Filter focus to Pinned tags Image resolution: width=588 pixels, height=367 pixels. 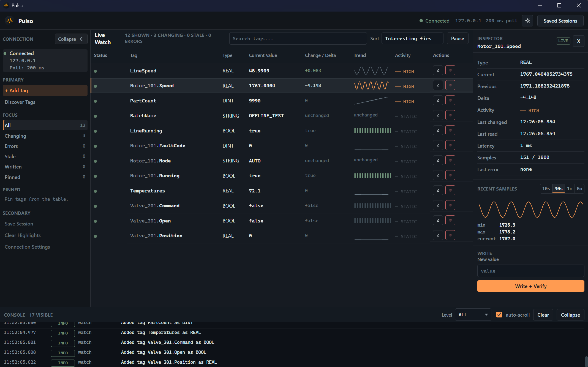pyautogui.click(x=45, y=177)
